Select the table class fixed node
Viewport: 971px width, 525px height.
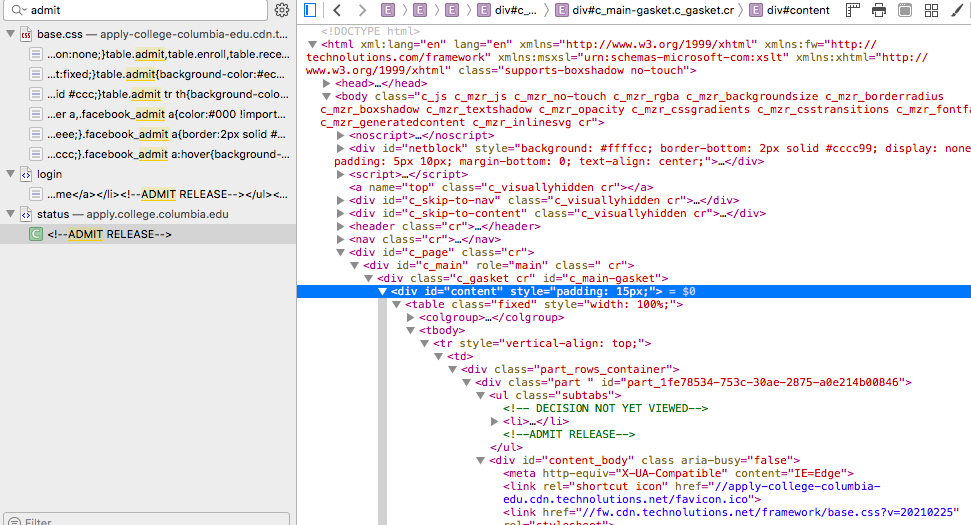click(544, 304)
